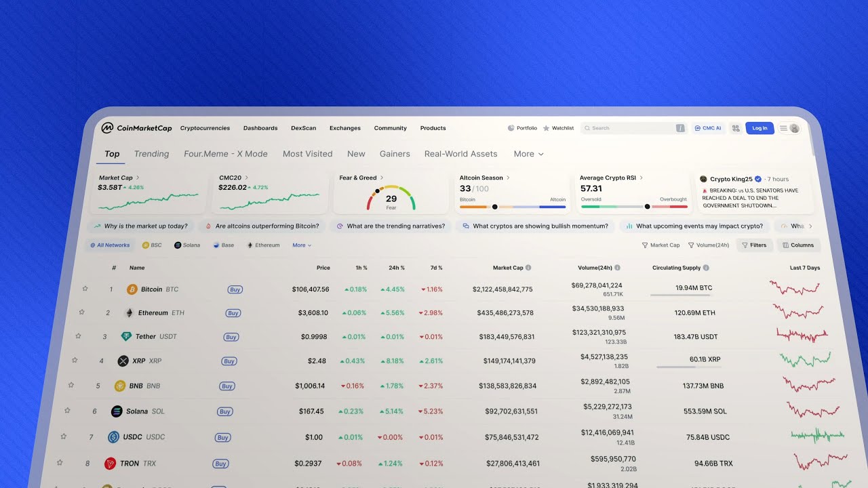This screenshot has height=488, width=868.
Task: Click the Search input field
Action: tap(634, 128)
